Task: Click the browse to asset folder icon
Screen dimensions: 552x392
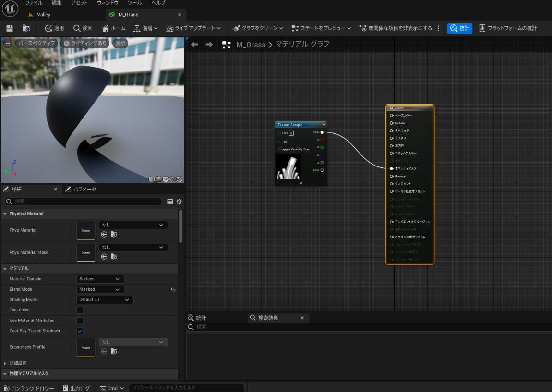Action: (26, 28)
